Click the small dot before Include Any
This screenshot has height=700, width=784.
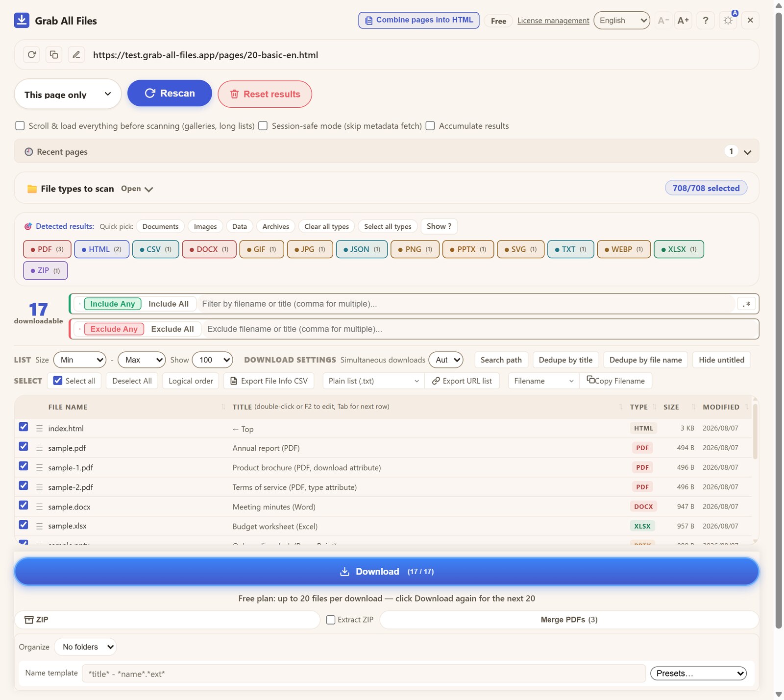pyautogui.click(x=79, y=304)
